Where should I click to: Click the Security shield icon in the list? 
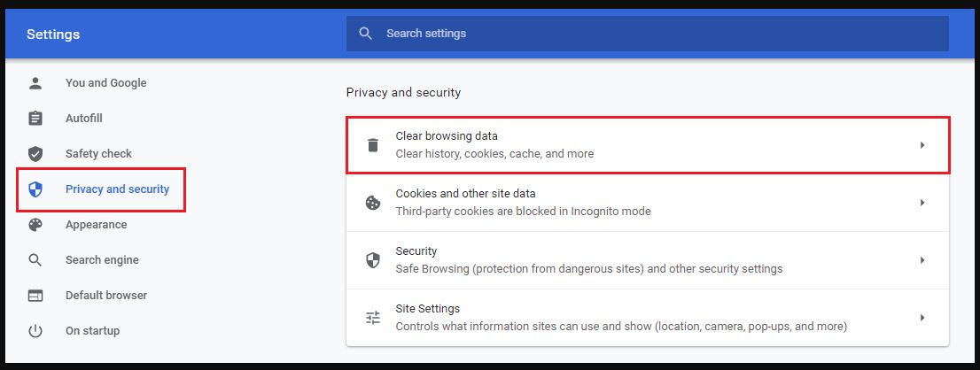click(x=373, y=260)
